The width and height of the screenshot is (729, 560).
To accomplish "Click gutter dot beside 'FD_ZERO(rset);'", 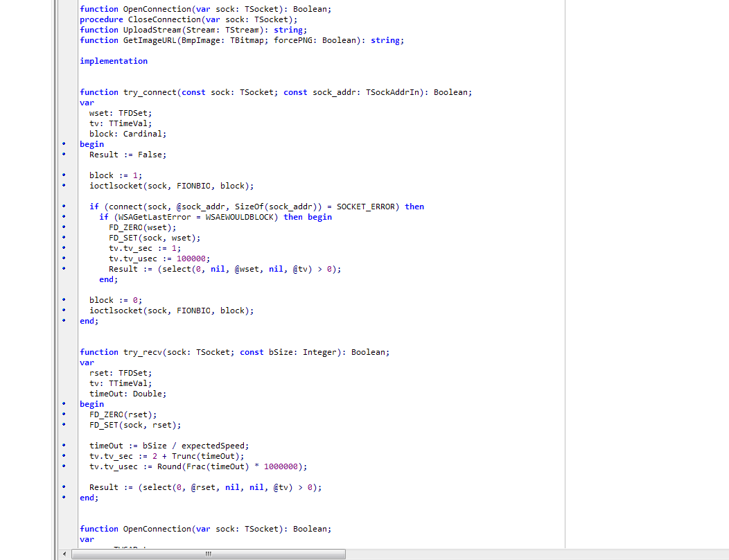I will coord(64,414).
